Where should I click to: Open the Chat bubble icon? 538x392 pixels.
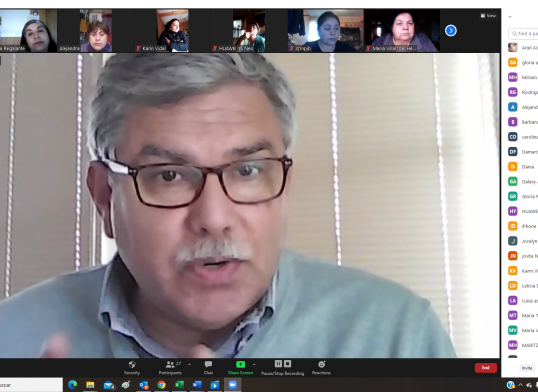[x=208, y=364]
